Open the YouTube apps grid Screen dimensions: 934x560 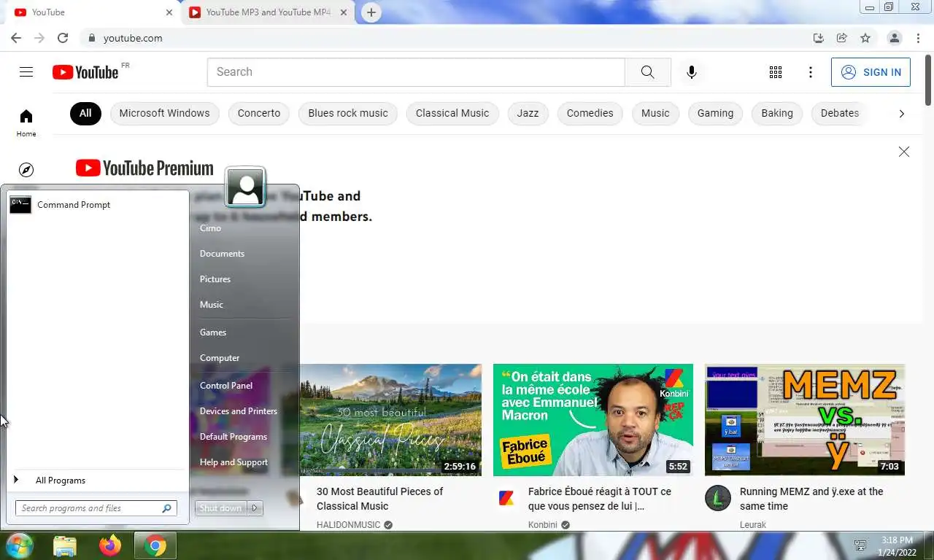pos(776,72)
